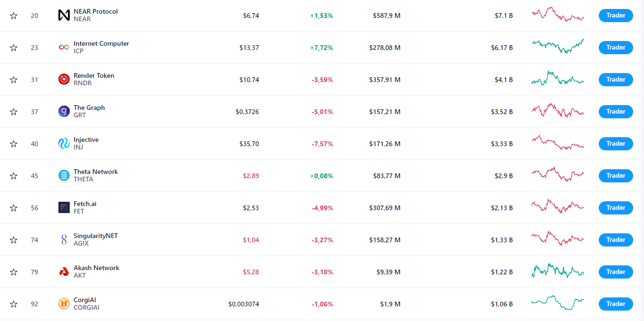Hit the Trader button for CorgiAI
The image size is (644, 321).
click(x=615, y=304)
